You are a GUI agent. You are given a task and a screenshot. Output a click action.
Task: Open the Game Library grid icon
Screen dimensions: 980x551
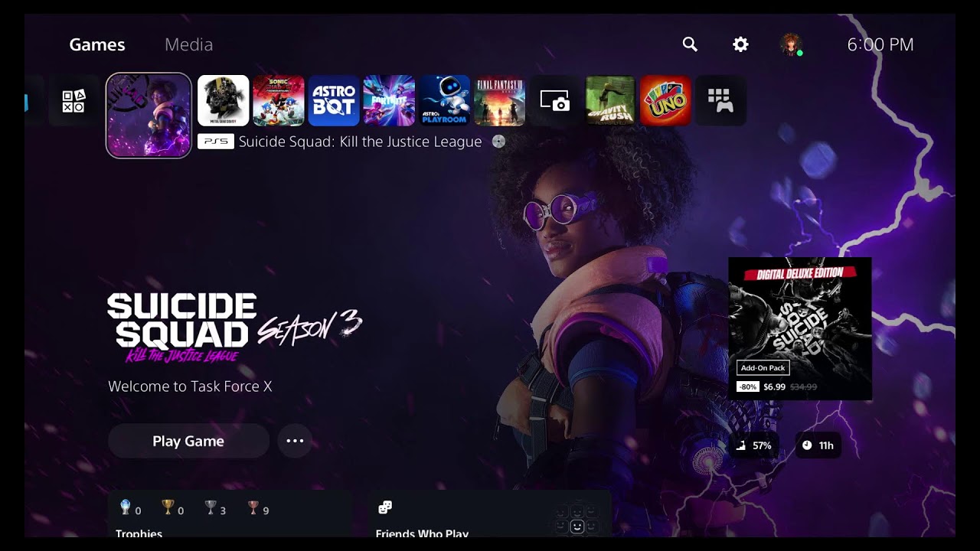[720, 100]
